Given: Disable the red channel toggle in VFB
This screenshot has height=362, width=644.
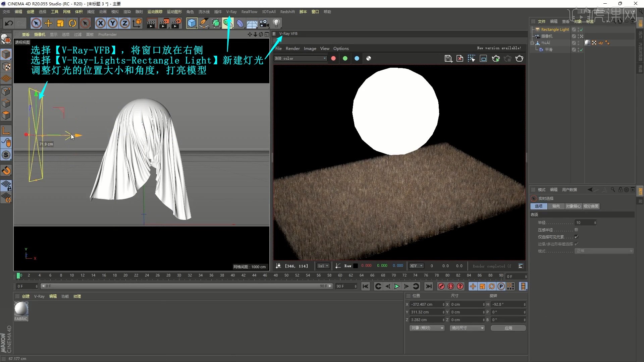Looking at the screenshot, I should point(333,58).
